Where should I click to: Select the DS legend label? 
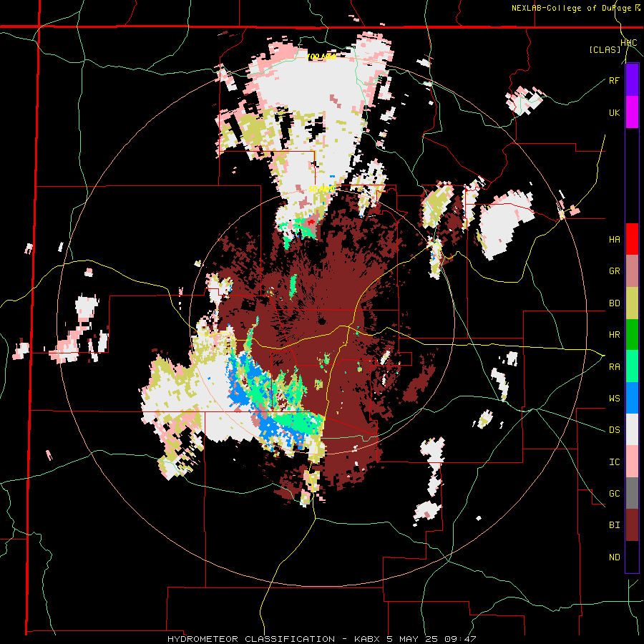pos(614,430)
